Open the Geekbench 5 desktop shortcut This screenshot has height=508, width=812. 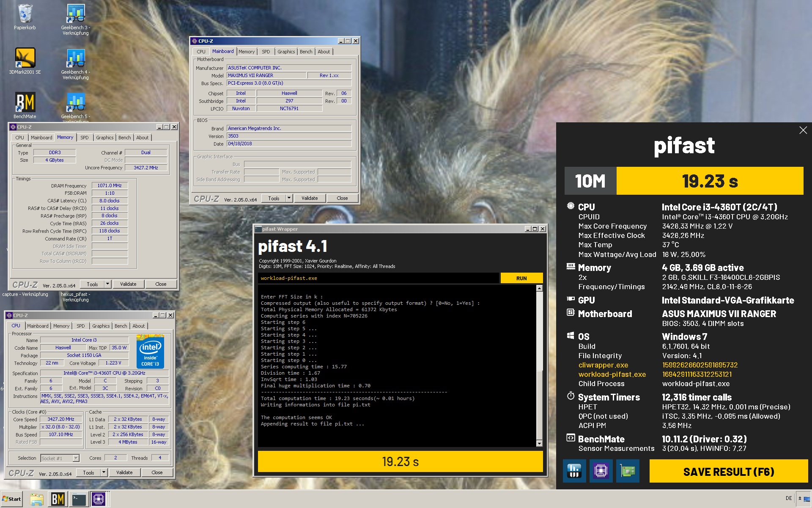[x=76, y=107]
